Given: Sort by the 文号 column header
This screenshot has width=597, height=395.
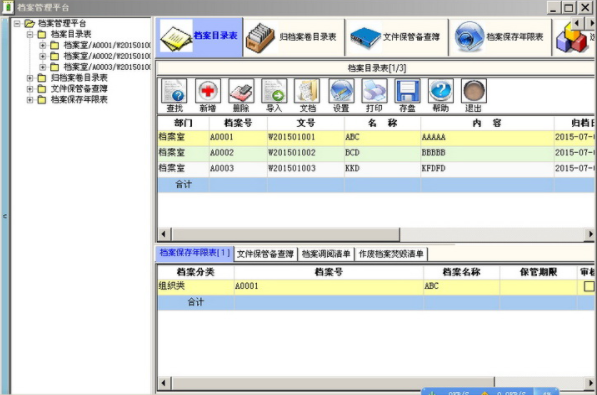Looking at the screenshot, I should pos(306,123).
